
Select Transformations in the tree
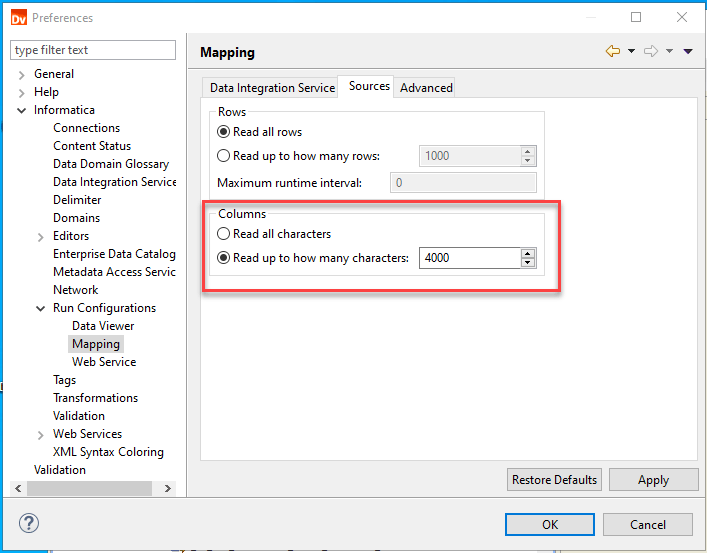[x=96, y=398]
